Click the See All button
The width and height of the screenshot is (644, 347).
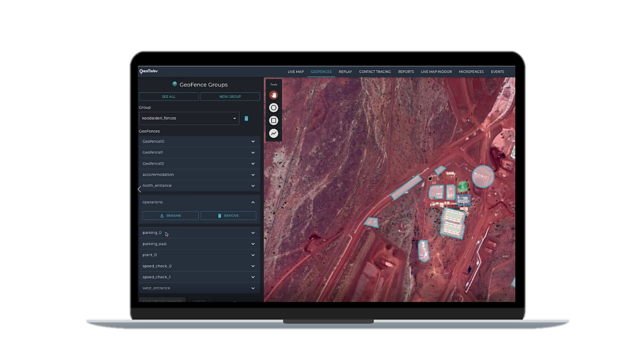click(169, 97)
